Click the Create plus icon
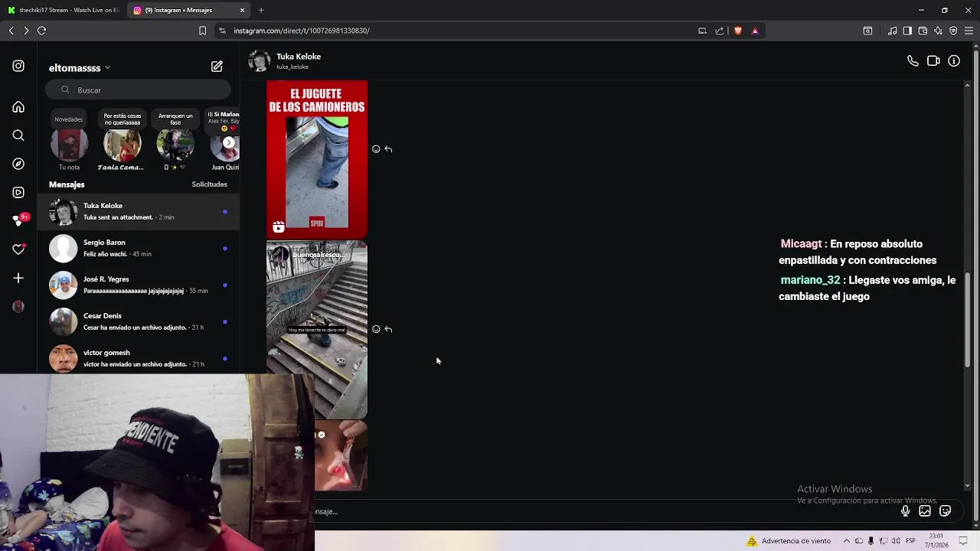Viewport: 980px width, 551px height. tap(18, 278)
